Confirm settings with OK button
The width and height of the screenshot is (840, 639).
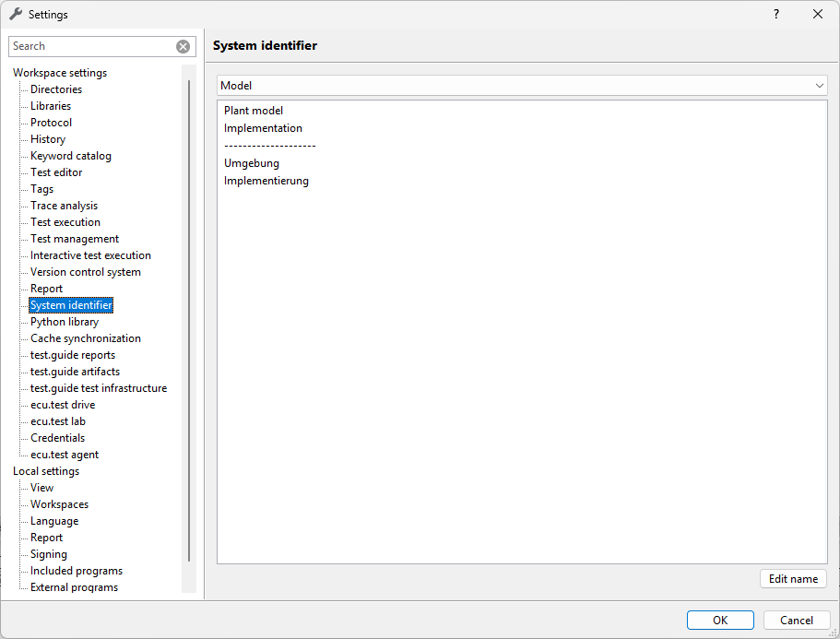point(720,621)
